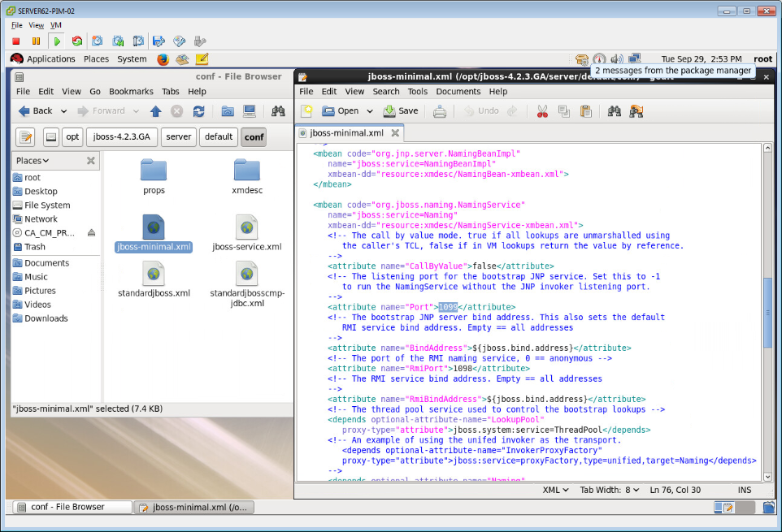Image resolution: width=782 pixels, height=532 pixels.
Task: Select the props folder
Action: pyautogui.click(x=154, y=177)
